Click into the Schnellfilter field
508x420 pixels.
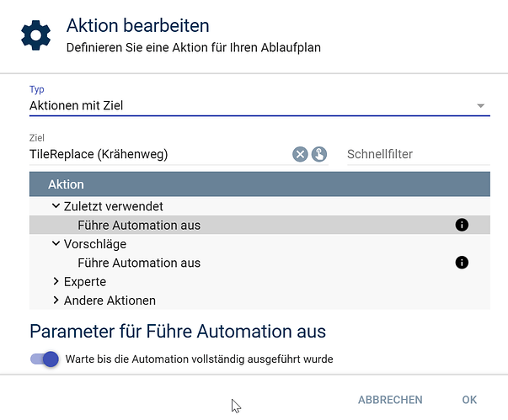[x=416, y=154]
